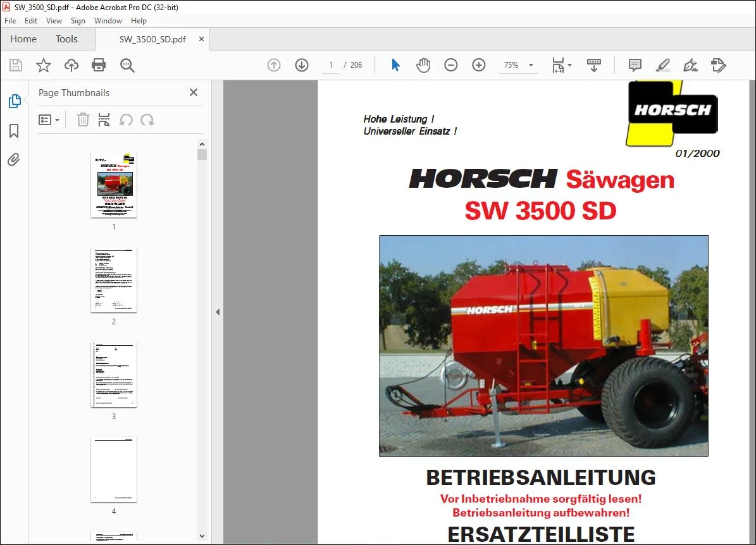Click 'Betriebsanleitung aufbewahren!' text
Screen dimensions: 756x545
[541, 513]
